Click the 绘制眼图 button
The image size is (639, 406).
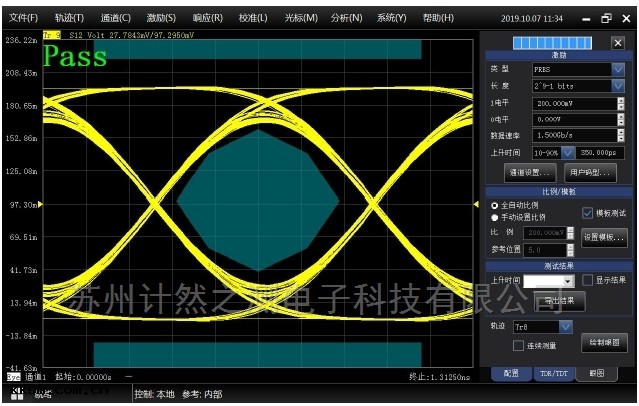(x=604, y=343)
